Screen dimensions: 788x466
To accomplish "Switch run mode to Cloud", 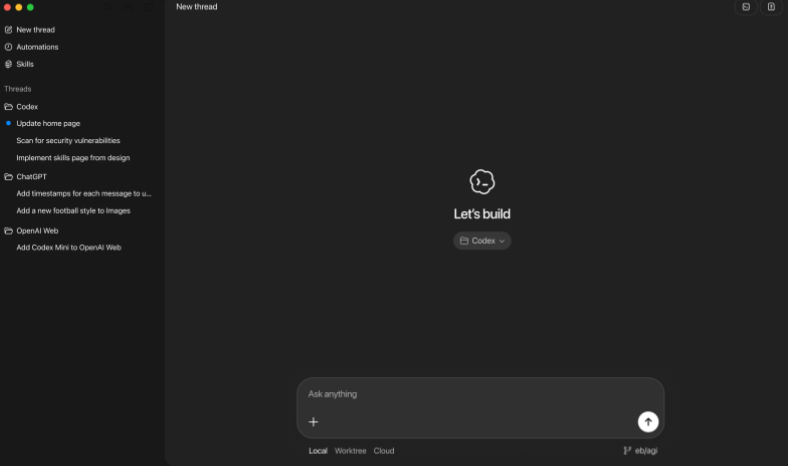I will [x=384, y=451].
